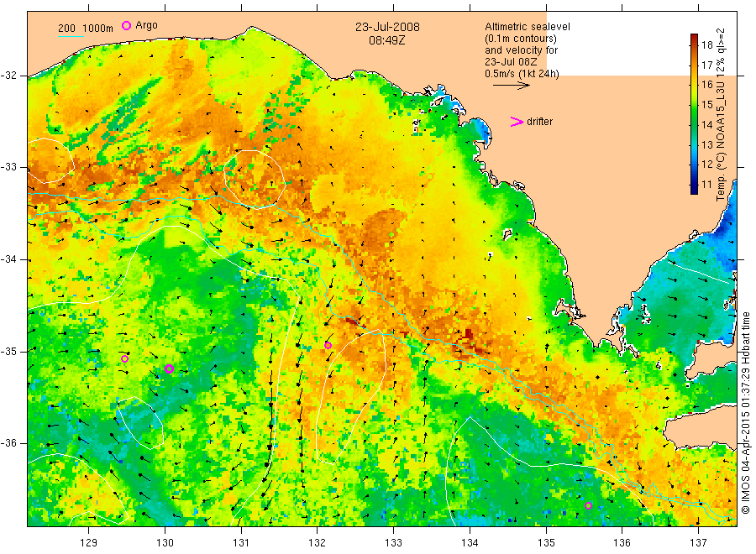Click the latitude label '-33'
756x554 pixels.
click(x=8, y=167)
